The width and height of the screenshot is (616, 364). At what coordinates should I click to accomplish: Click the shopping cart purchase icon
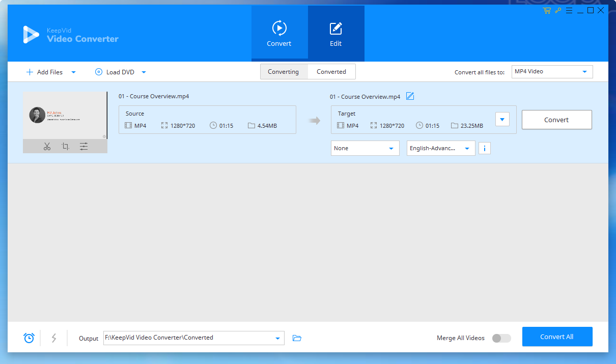tap(547, 10)
